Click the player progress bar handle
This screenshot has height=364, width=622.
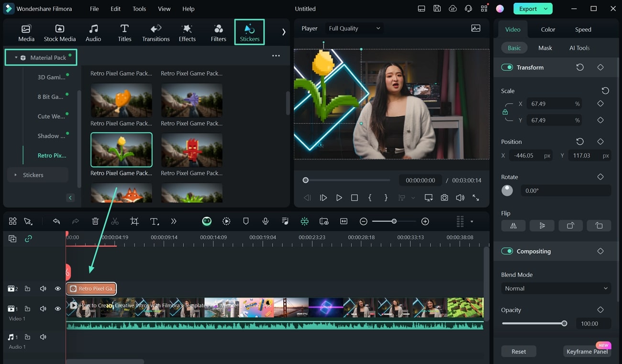pos(305,180)
